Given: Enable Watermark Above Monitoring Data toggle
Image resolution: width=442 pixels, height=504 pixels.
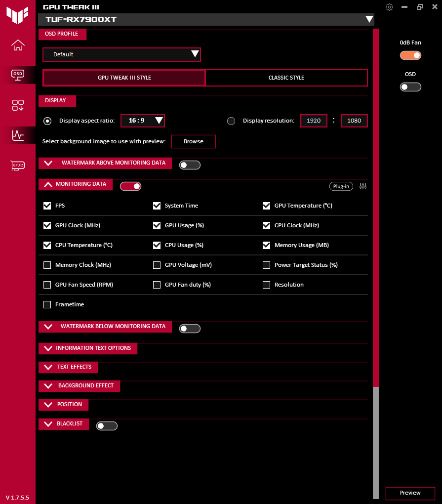Looking at the screenshot, I should click(x=190, y=165).
